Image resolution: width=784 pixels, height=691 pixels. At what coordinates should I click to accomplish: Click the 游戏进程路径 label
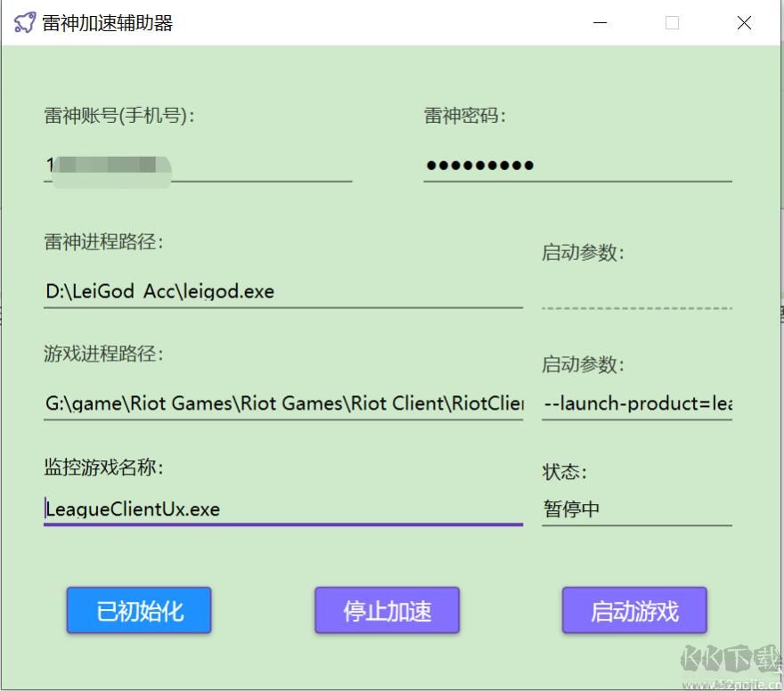click(x=104, y=354)
